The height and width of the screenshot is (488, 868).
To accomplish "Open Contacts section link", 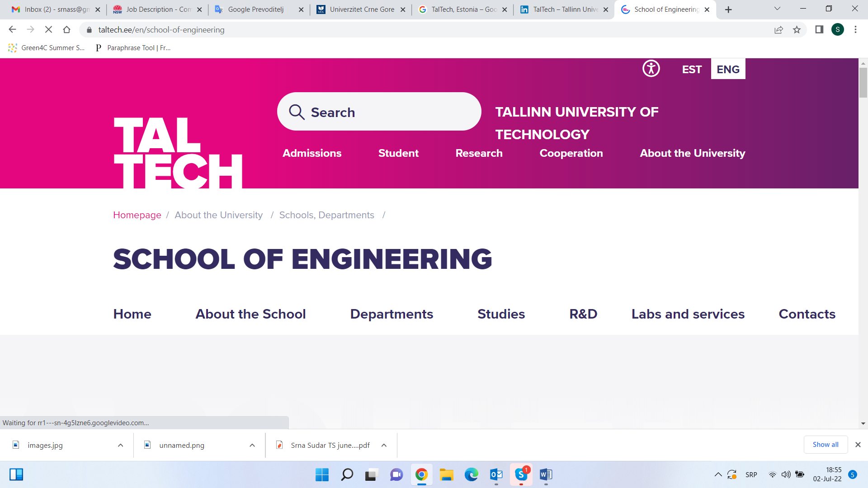I will (807, 314).
